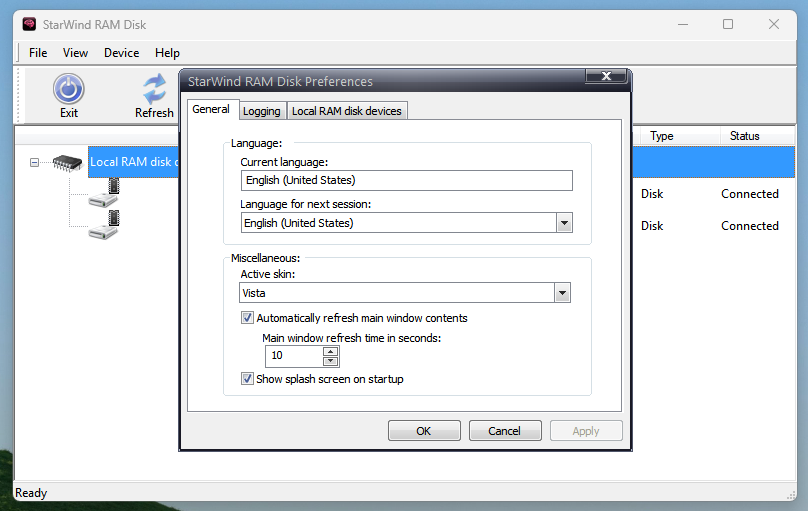This screenshot has width=808, height=511.
Task: Click the refresh time seconds input field
Action: coord(294,355)
